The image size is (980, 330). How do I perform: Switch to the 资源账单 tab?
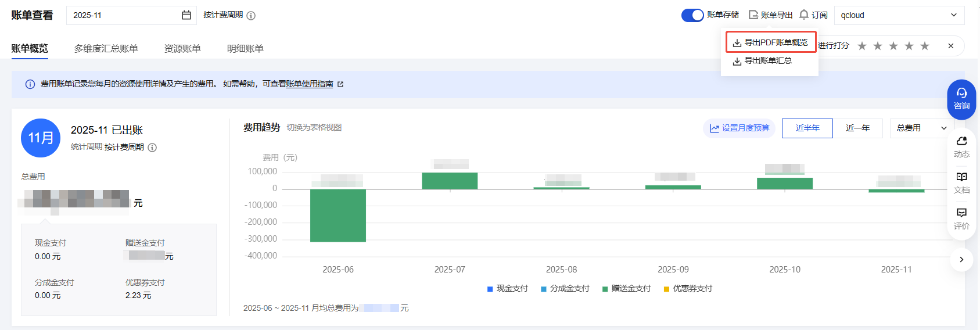coord(182,49)
